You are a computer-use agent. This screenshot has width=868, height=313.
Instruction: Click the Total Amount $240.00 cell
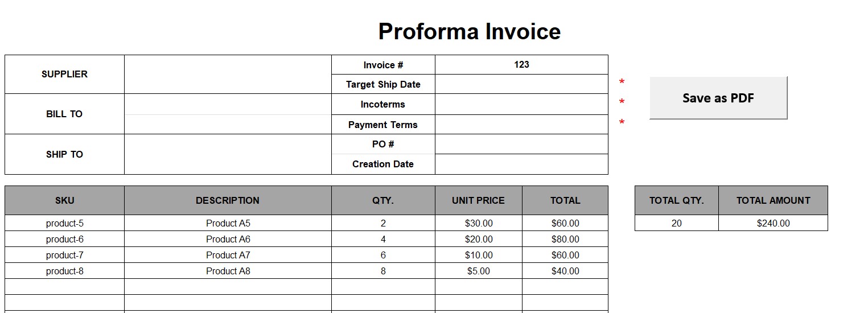pyautogui.click(x=773, y=223)
